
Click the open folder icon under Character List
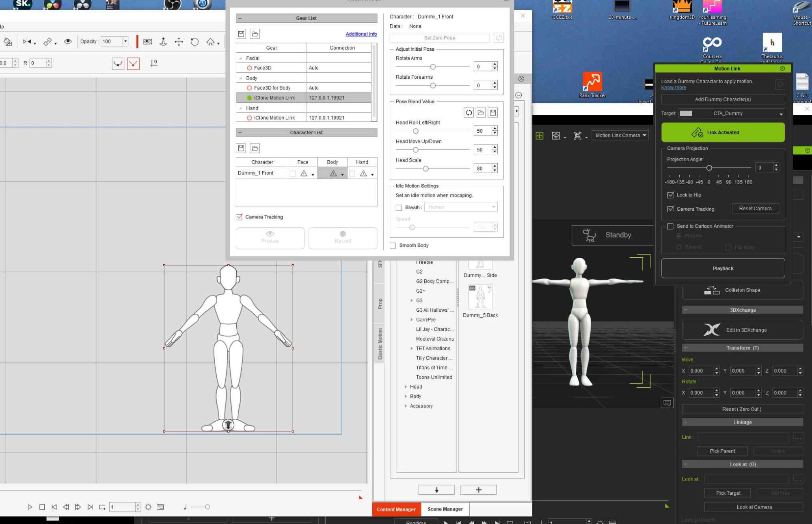tap(255, 148)
